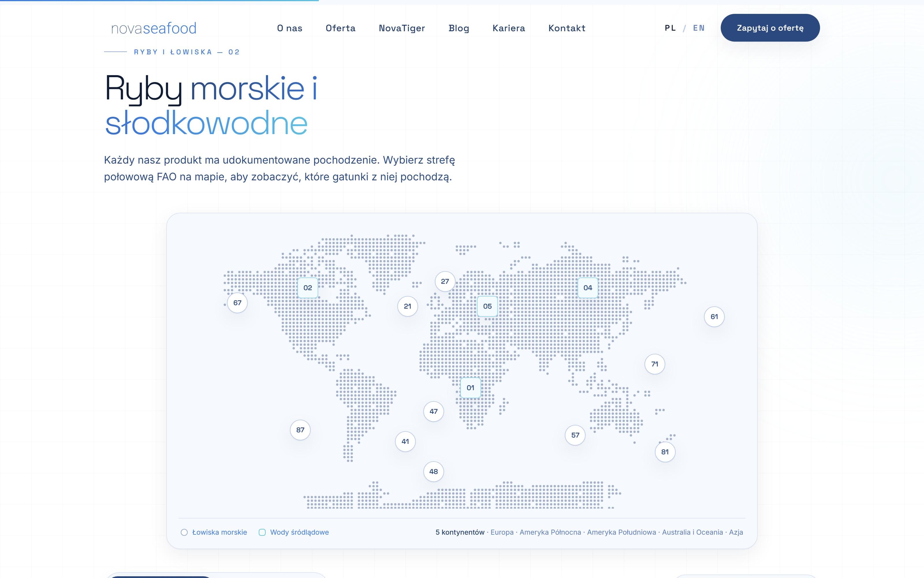This screenshot has height=578, width=924.
Task: Click the 5 kontynentów text
Action: click(x=460, y=532)
